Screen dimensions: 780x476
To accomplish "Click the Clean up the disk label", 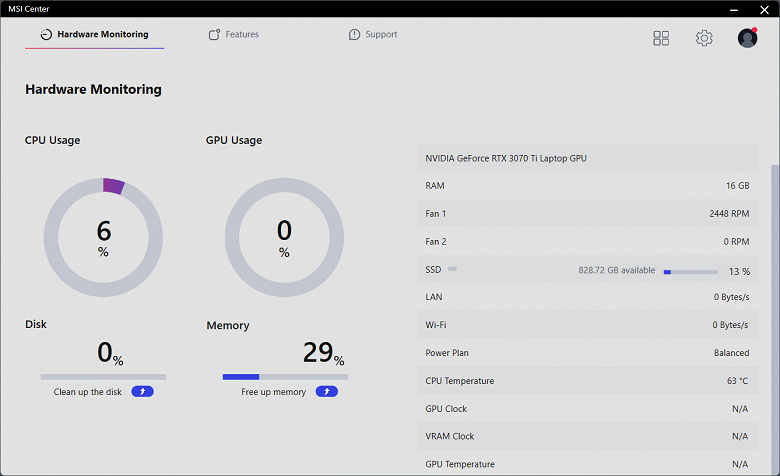I will click(88, 392).
